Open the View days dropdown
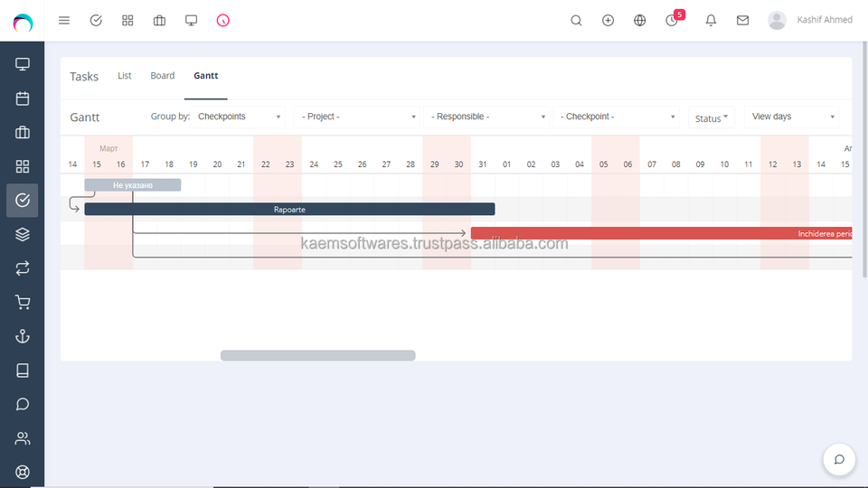The width and height of the screenshot is (868, 488). pos(792,117)
